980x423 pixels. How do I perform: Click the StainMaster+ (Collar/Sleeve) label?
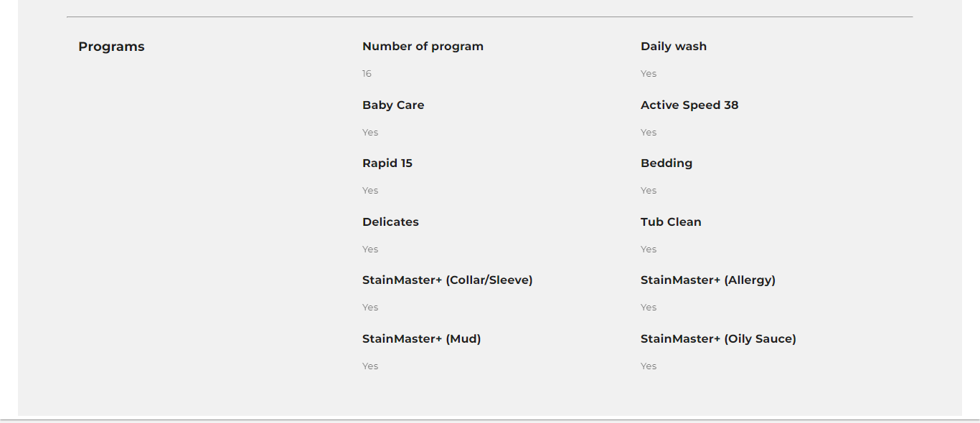pyautogui.click(x=447, y=280)
